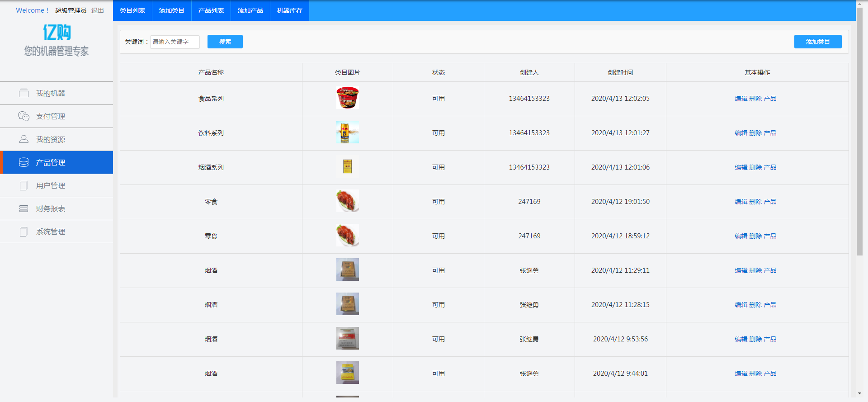Click the 食品系列 noodle cup thumbnail

pos(347,98)
